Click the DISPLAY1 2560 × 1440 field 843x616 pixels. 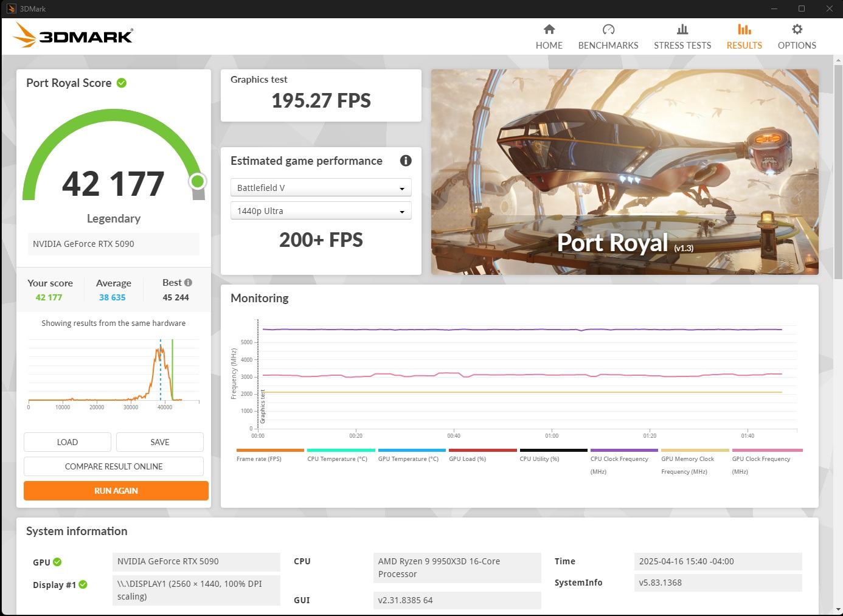(x=196, y=590)
